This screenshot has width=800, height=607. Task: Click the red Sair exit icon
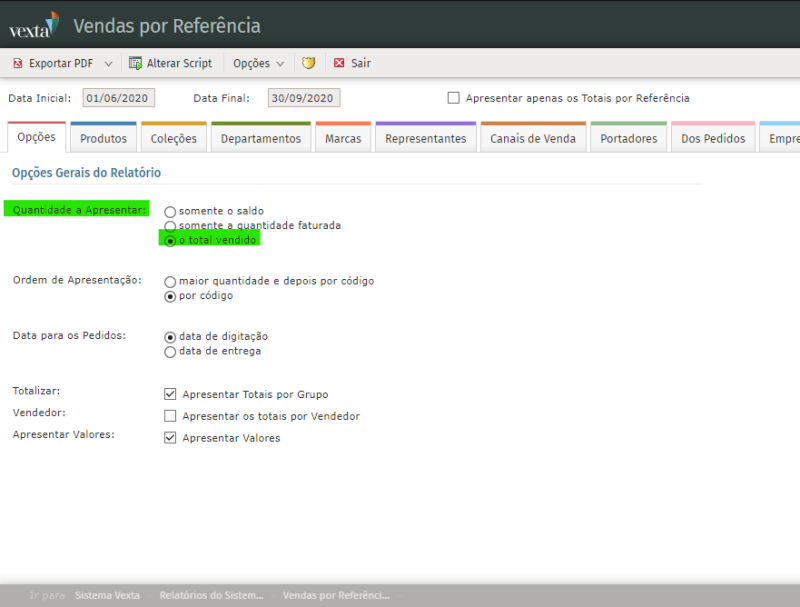point(339,63)
